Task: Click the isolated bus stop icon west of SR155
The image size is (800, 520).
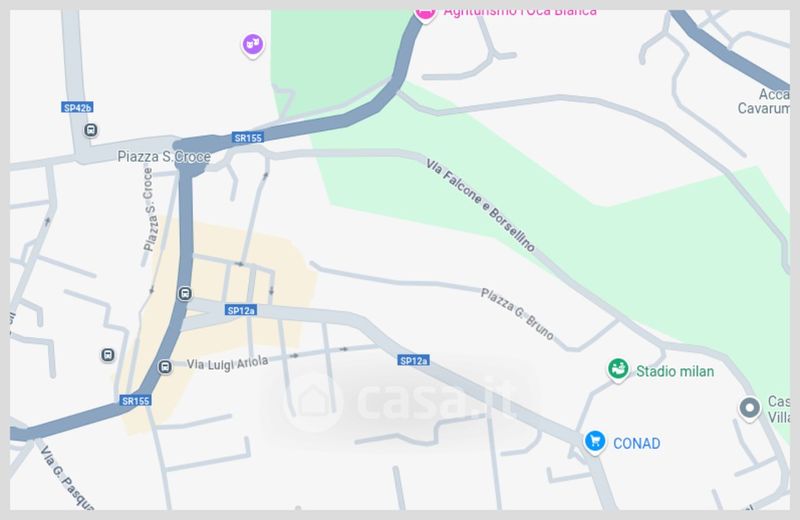Action: pyautogui.click(x=107, y=355)
